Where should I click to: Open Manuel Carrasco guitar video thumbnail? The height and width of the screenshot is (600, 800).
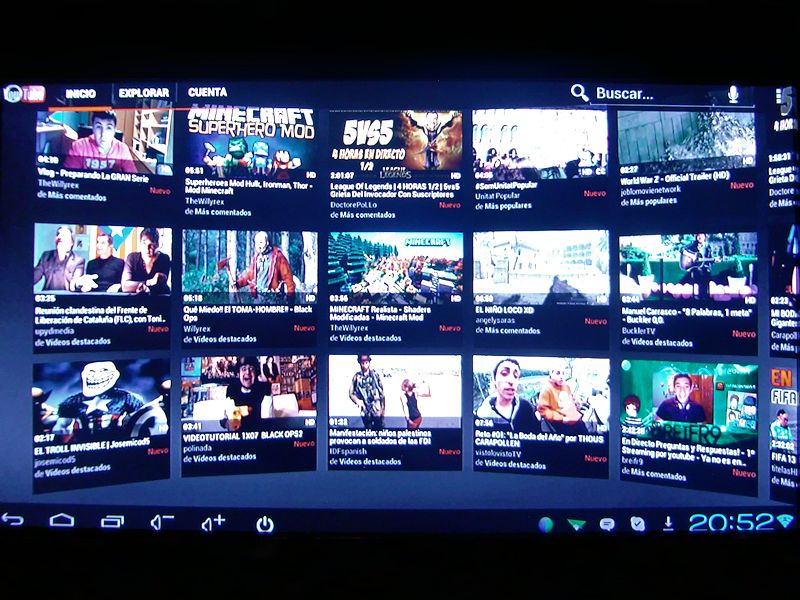688,269
